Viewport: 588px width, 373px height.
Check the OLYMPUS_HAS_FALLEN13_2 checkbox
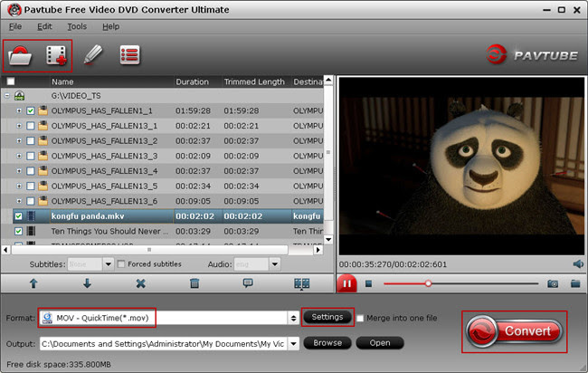31,141
